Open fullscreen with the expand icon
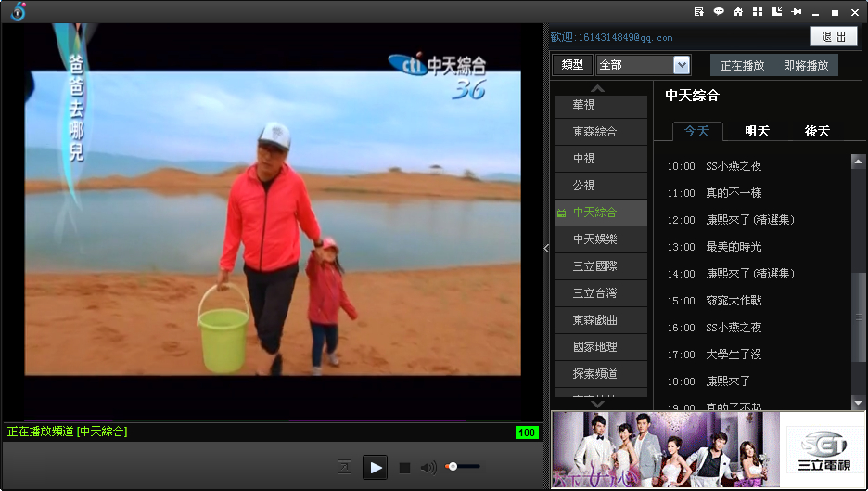Screen dimensions: 868x491 click(x=344, y=467)
